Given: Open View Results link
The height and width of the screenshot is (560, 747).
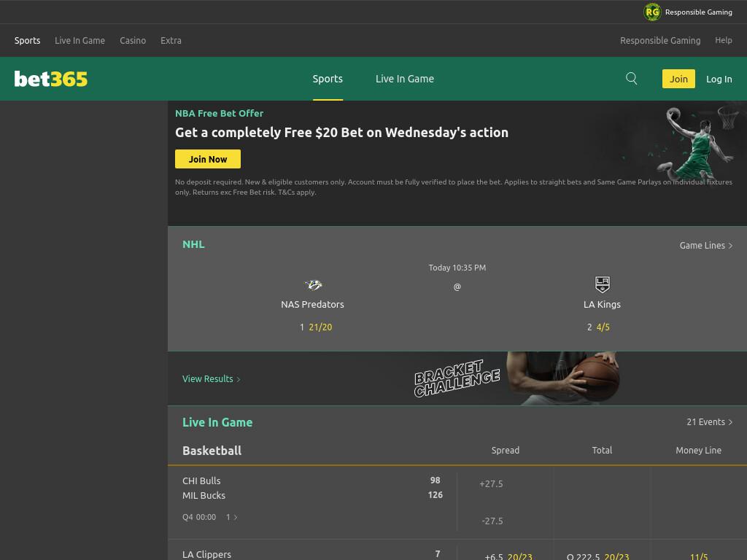Looking at the screenshot, I should pyautogui.click(x=211, y=379).
